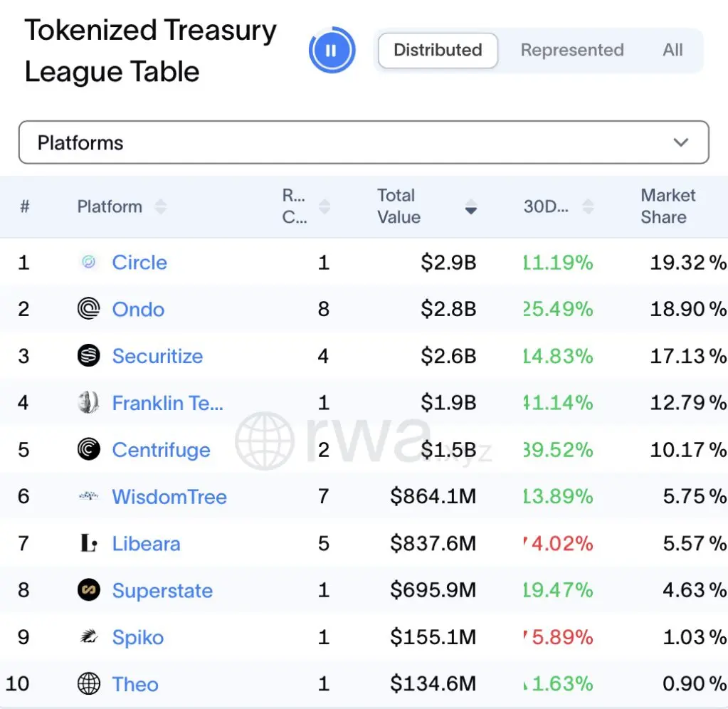The height and width of the screenshot is (709, 728).
Task: Open the WisdomTree platform link
Action: point(169,497)
